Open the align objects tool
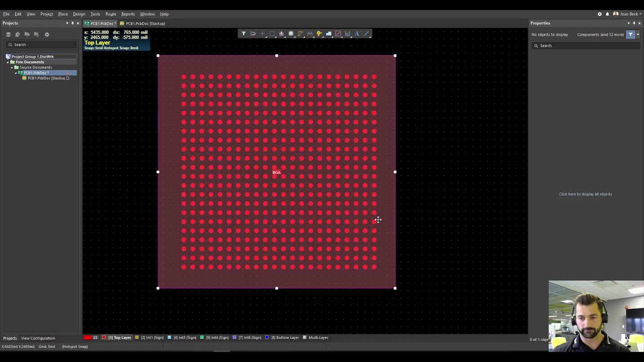 coord(281,34)
